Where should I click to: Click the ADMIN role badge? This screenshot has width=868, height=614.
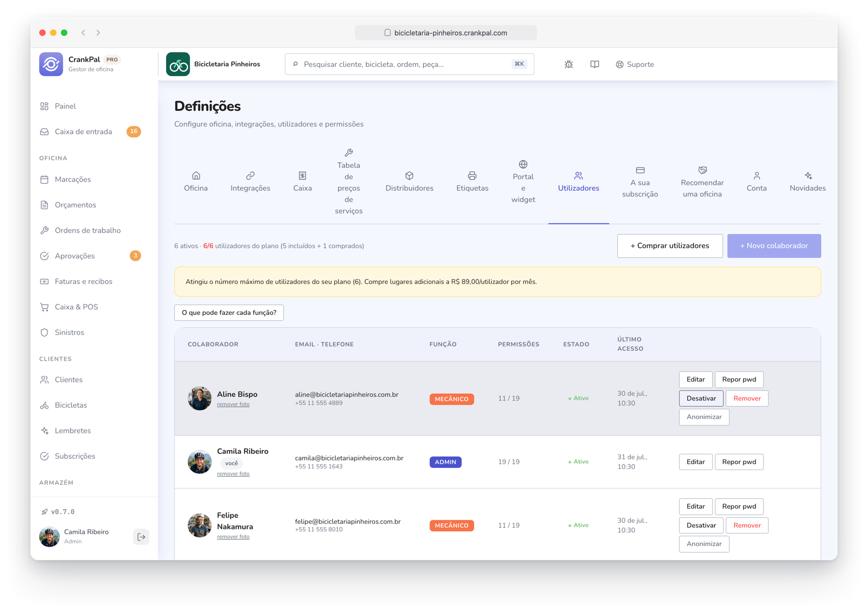coord(445,462)
